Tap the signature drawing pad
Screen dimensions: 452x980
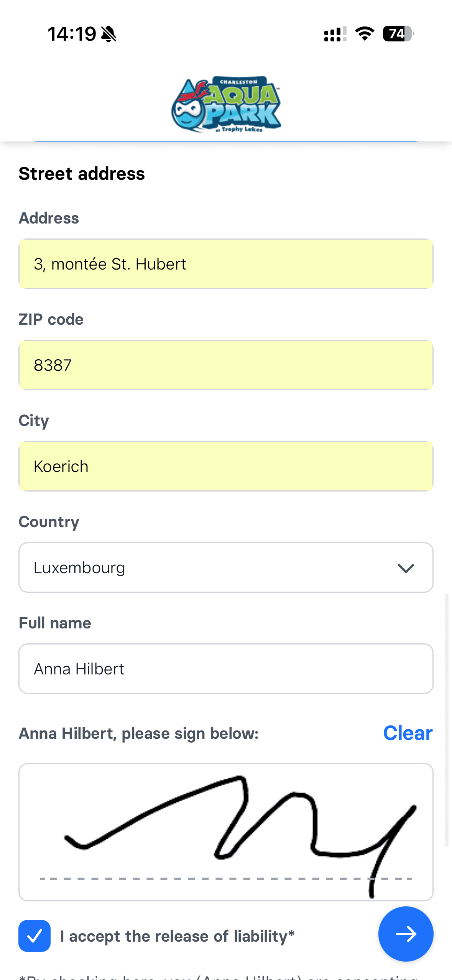tap(226, 832)
